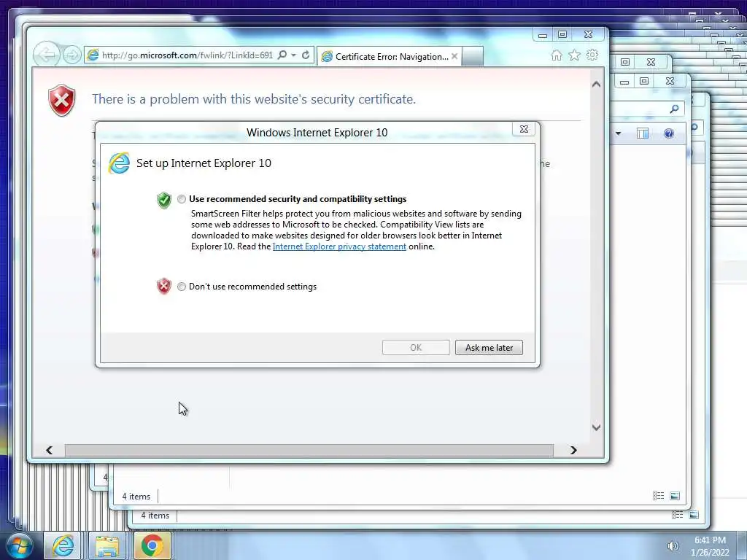Open the Help icon in the Explorer window
747x560 pixels.
click(x=669, y=134)
